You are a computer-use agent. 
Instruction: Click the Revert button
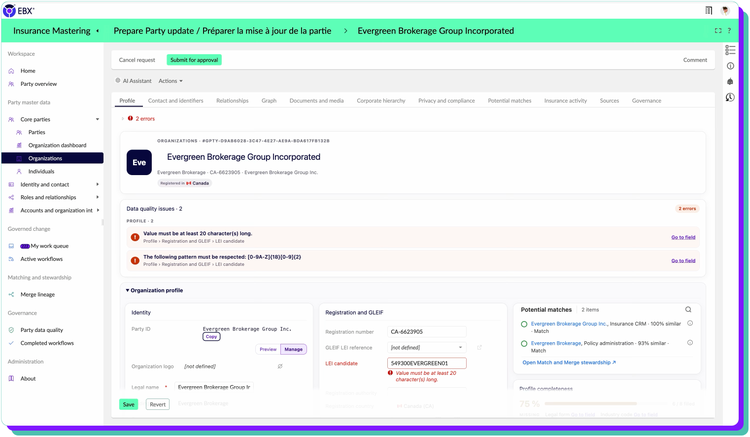157,404
